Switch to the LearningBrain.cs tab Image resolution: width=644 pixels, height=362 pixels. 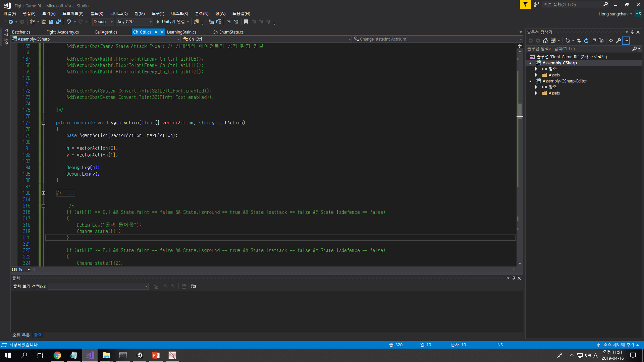point(181,32)
